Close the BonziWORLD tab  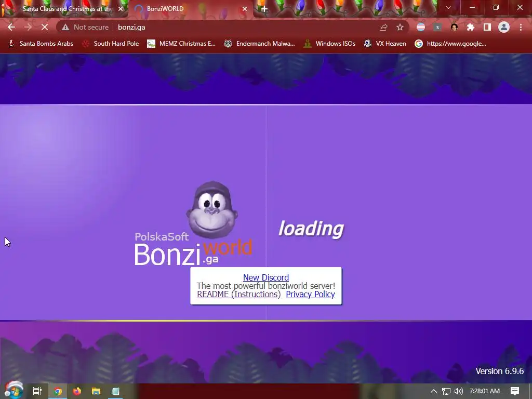(245, 9)
